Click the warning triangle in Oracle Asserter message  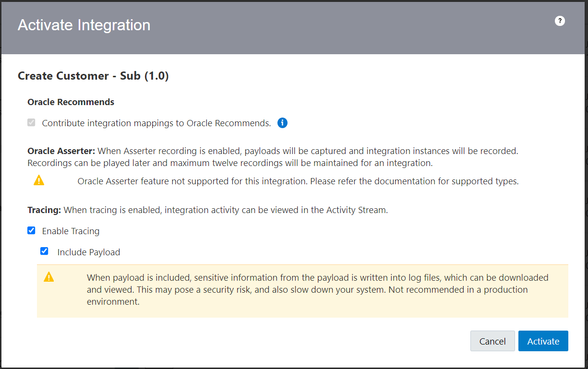coord(39,180)
